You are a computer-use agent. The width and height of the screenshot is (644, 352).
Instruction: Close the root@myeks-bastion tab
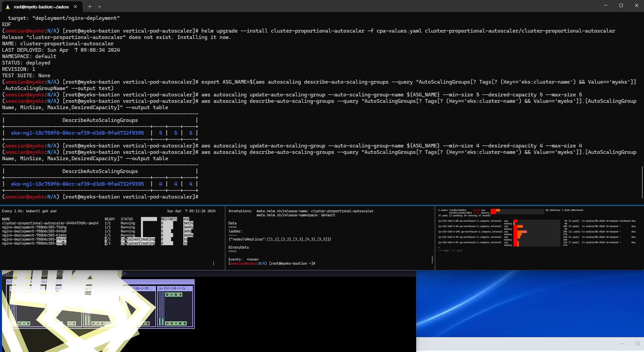[76, 6]
